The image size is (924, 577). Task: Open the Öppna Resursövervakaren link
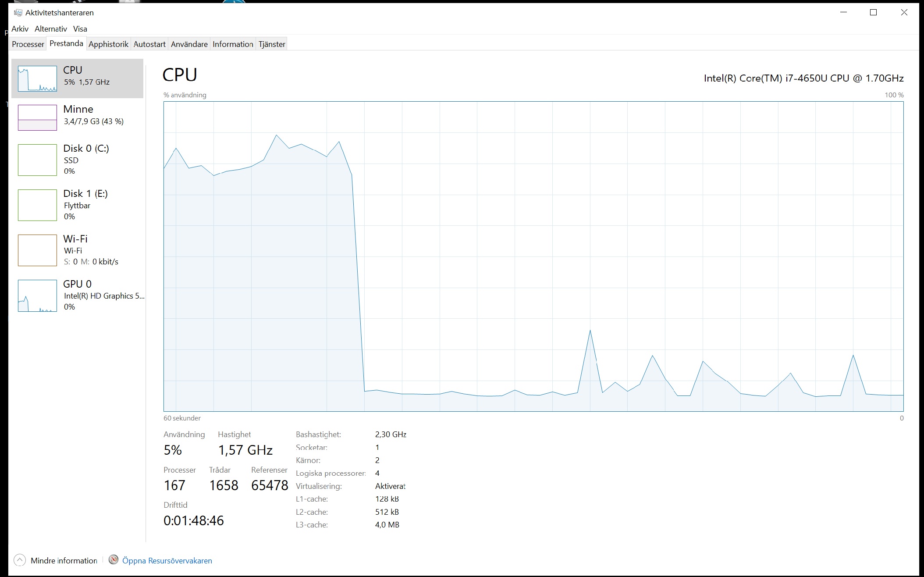167,560
